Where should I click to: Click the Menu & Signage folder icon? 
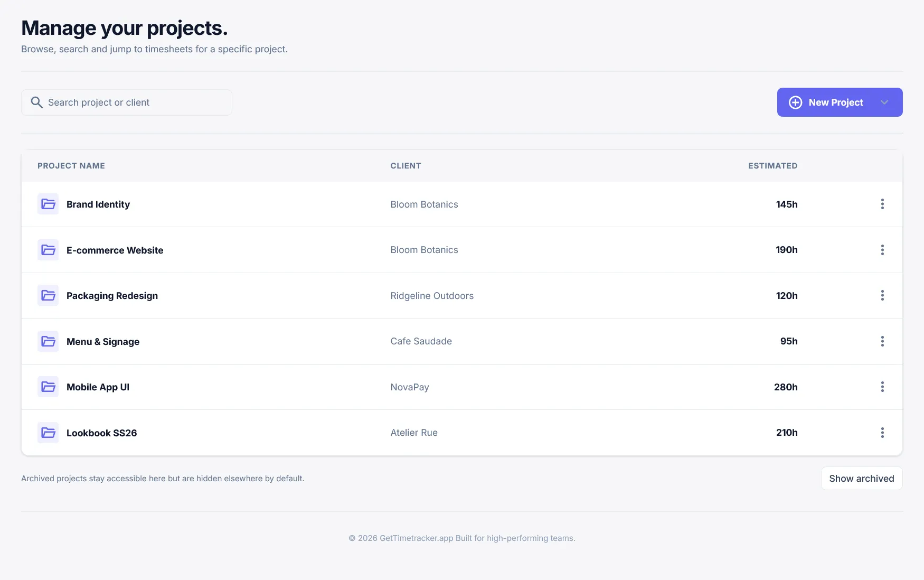click(48, 341)
